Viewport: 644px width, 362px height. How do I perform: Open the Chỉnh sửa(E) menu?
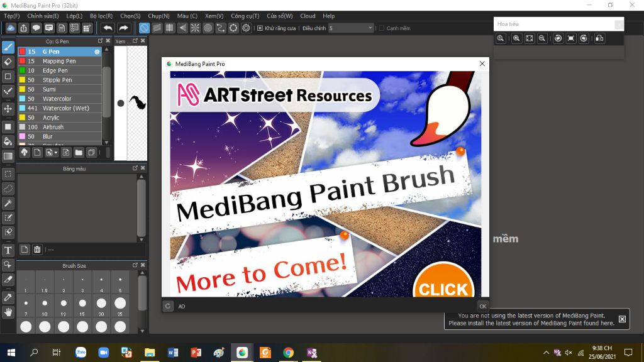[43, 16]
